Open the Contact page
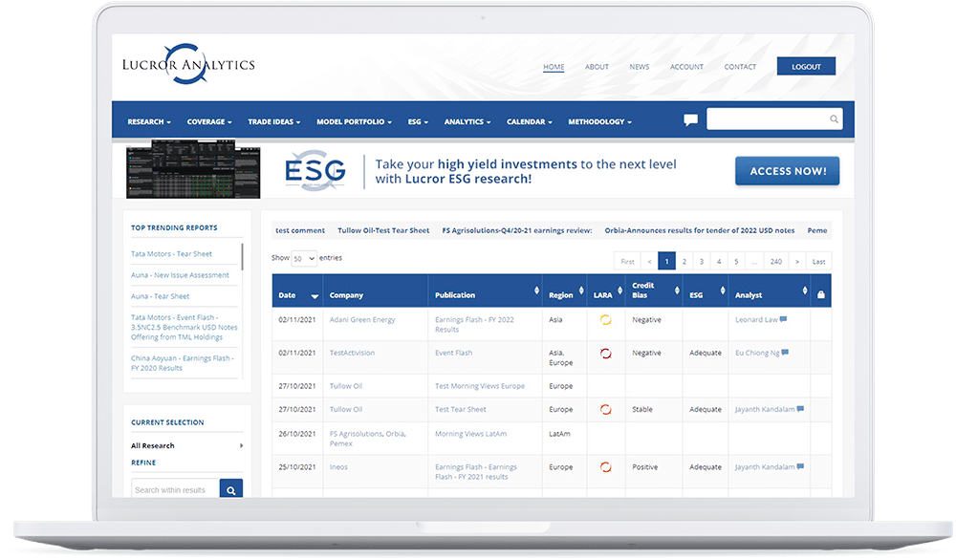The height and width of the screenshot is (560, 956). (x=740, y=67)
